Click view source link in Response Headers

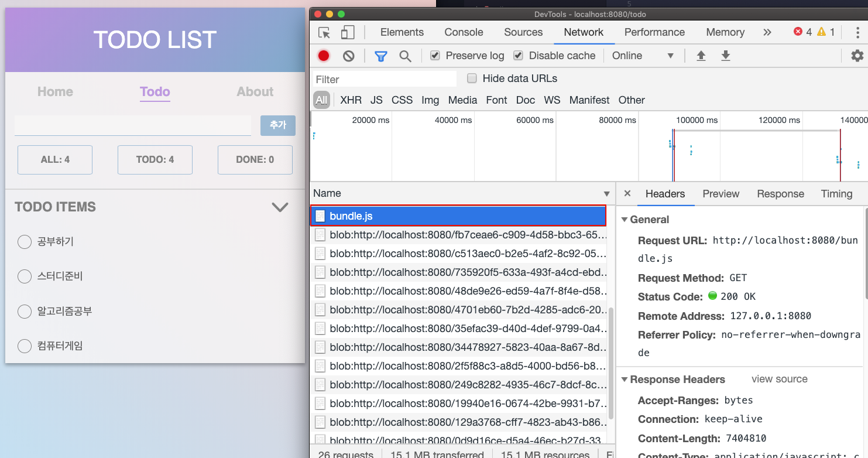pyautogui.click(x=780, y=380)
